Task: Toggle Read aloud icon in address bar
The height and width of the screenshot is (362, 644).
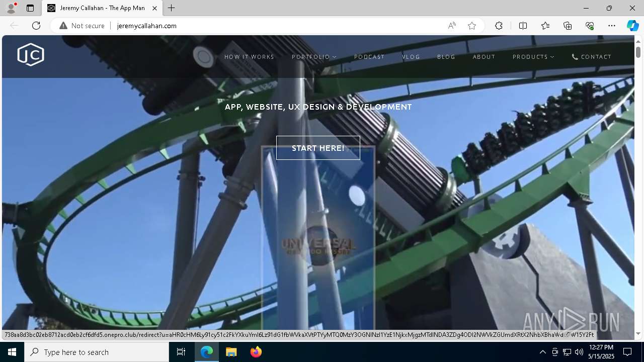Action: [x=452, y=26]
